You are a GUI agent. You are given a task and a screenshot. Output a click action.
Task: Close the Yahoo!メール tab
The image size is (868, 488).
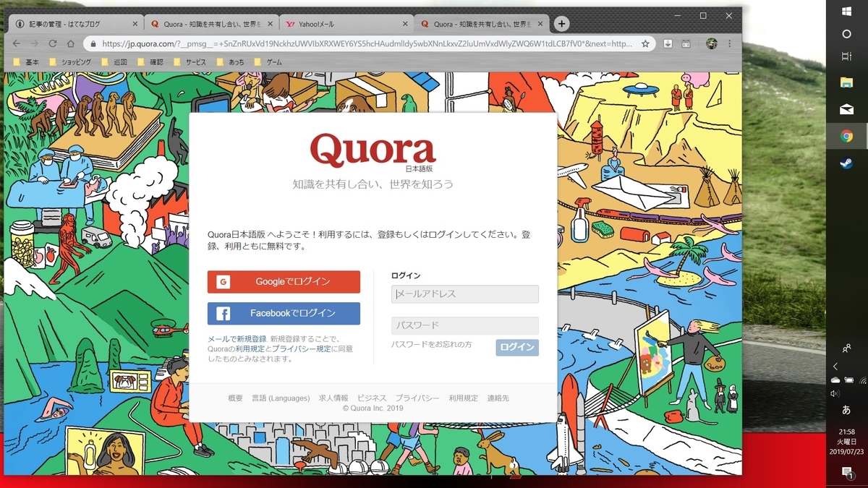pyautogui.click(x=404, y=24)
